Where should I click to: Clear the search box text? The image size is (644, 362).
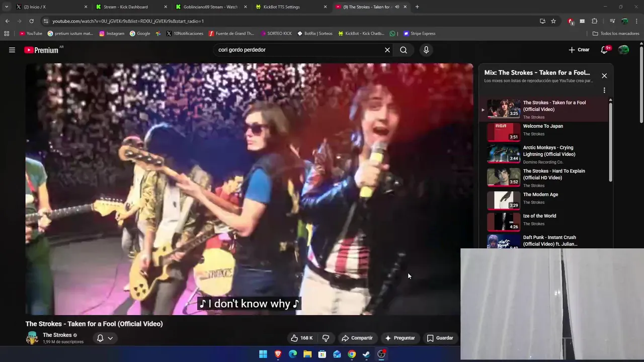click(387, 50)
